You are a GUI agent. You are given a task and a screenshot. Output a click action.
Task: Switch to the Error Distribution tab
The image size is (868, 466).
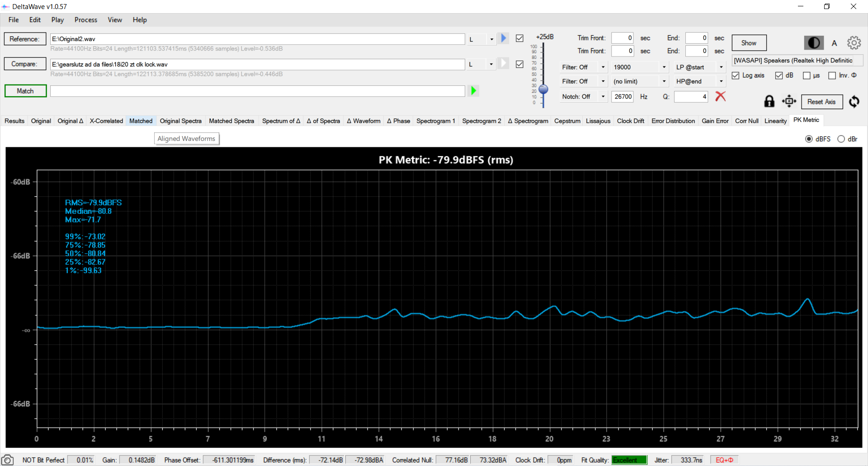tap(673, 121)
